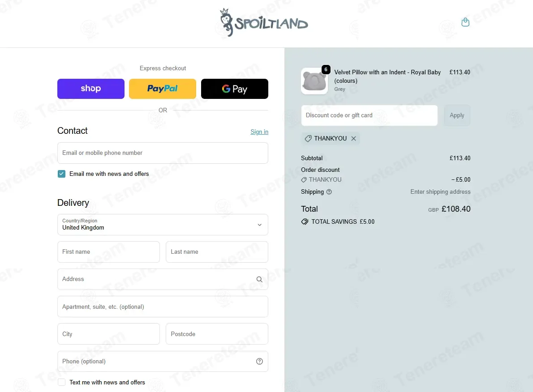533x392 pixels.
Task: Click the Last name field
Action: 217,252
